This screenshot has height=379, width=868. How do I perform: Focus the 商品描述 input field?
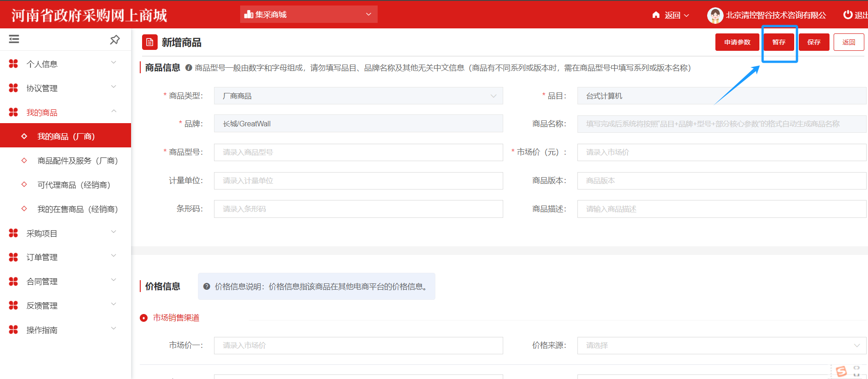click(x=722, y=209)
